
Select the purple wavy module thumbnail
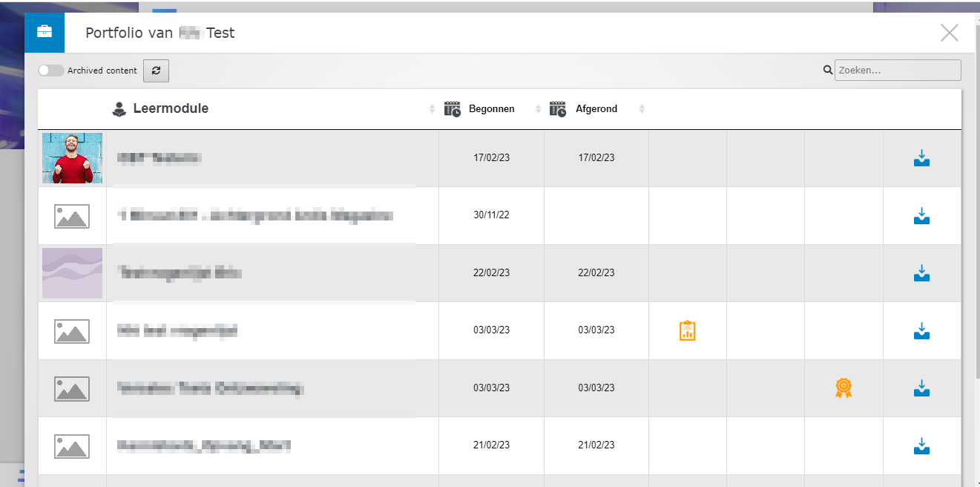72,273
